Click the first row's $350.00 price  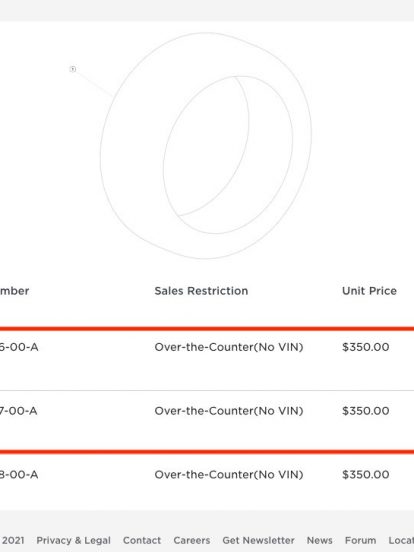tap(366, 347)
